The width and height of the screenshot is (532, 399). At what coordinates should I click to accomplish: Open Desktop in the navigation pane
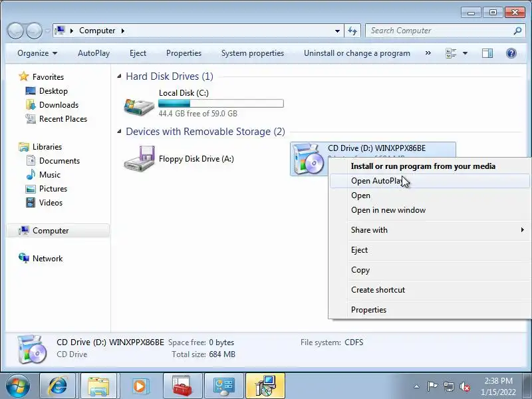tap(53, 91)
